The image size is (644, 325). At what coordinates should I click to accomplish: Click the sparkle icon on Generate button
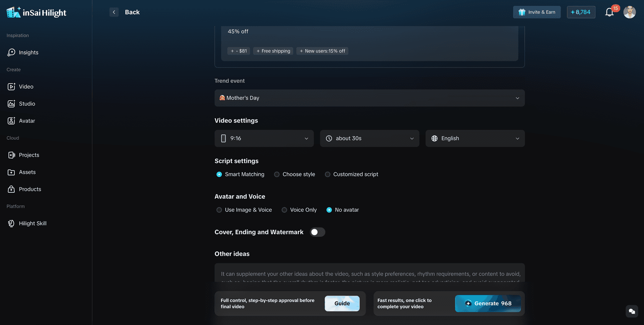468,303
